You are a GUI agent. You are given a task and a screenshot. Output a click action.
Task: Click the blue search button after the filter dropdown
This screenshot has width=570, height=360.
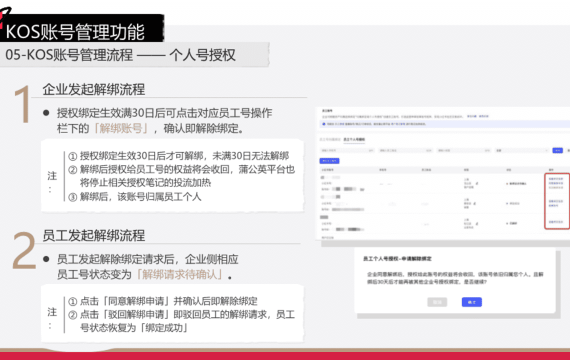(x=558, y=150)
